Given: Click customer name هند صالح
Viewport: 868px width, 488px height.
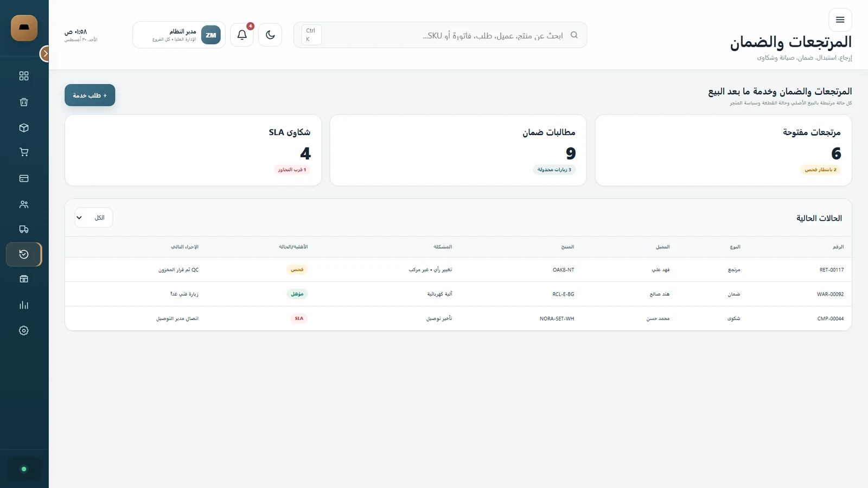Looking at the screenshot, I should (x=660, y=294).
